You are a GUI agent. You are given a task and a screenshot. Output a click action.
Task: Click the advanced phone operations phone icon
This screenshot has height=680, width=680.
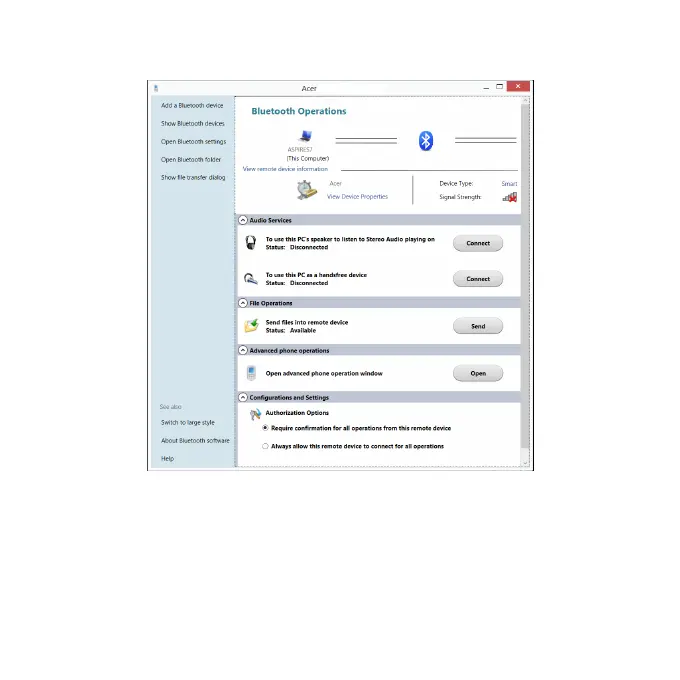251,373
